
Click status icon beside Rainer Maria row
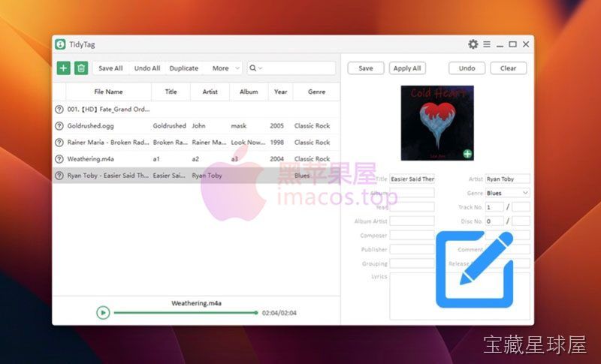(x=59, y=143)
